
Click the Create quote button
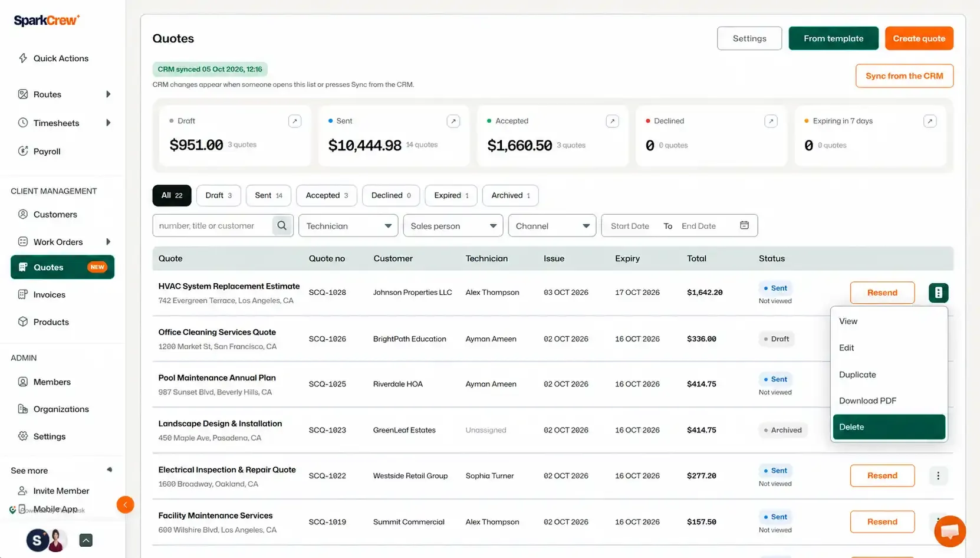[919, 38]
